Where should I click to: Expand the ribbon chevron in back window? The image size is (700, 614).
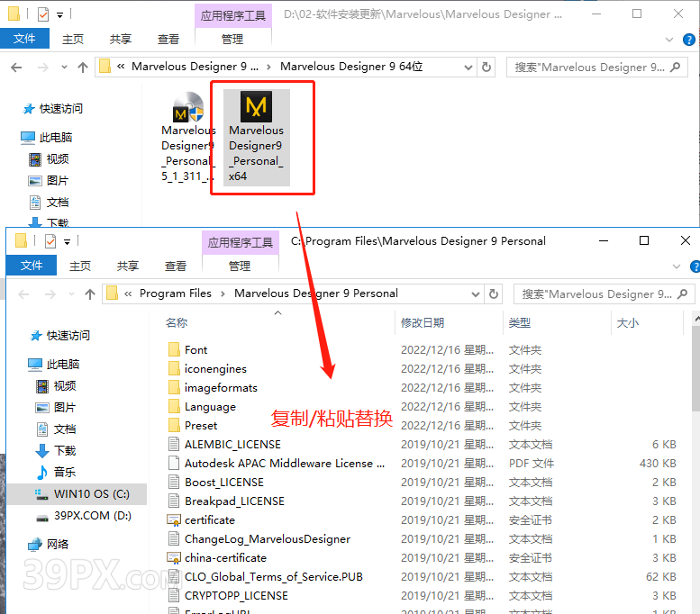click(669, 40)
